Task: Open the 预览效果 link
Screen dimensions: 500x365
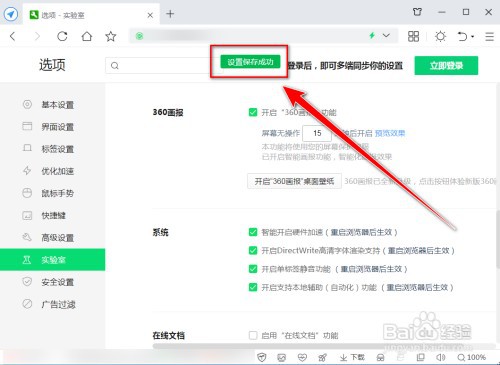Action: [390, 133]
